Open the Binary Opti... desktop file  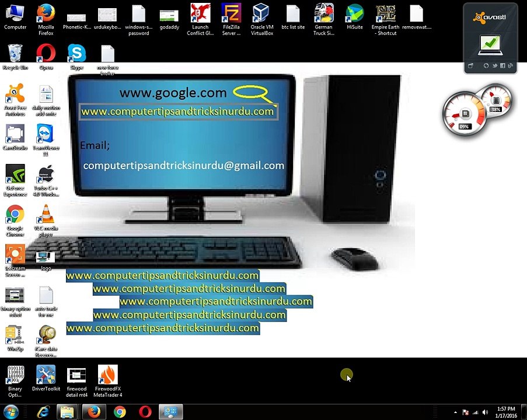click(x=15, y=381)
